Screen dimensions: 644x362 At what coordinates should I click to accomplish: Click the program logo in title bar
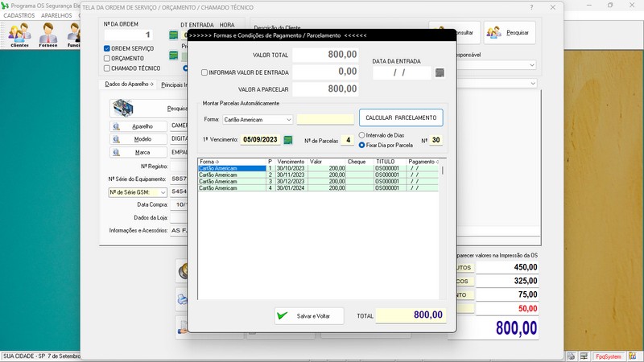tap(5, 6)
